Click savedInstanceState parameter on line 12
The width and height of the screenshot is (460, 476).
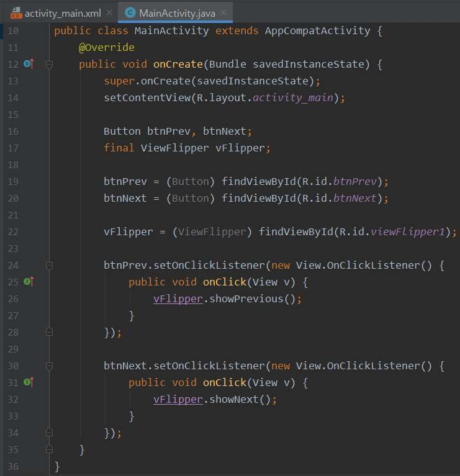click(x=308, y=64)
